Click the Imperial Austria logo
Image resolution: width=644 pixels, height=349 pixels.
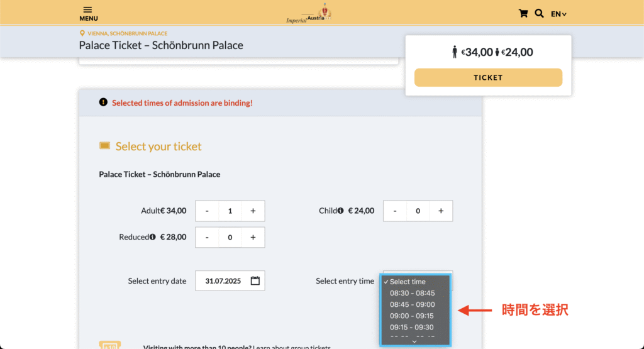coord(309,14)
